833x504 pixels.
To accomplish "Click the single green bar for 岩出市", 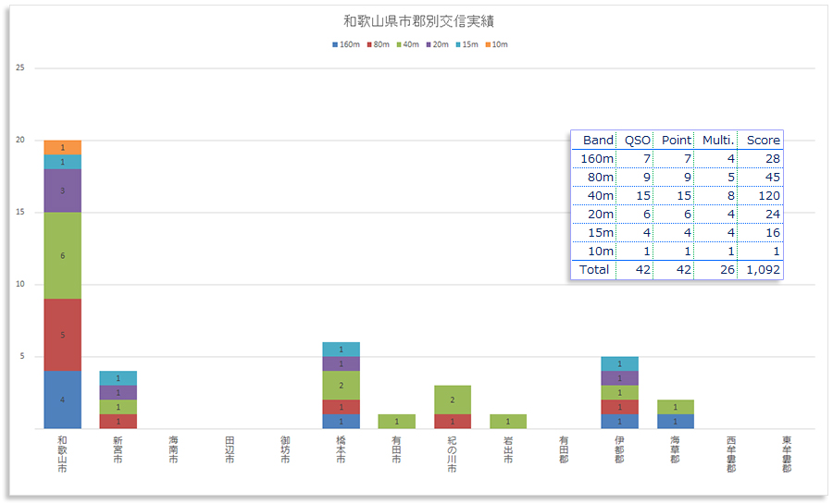I will click(x=508, y=422).
